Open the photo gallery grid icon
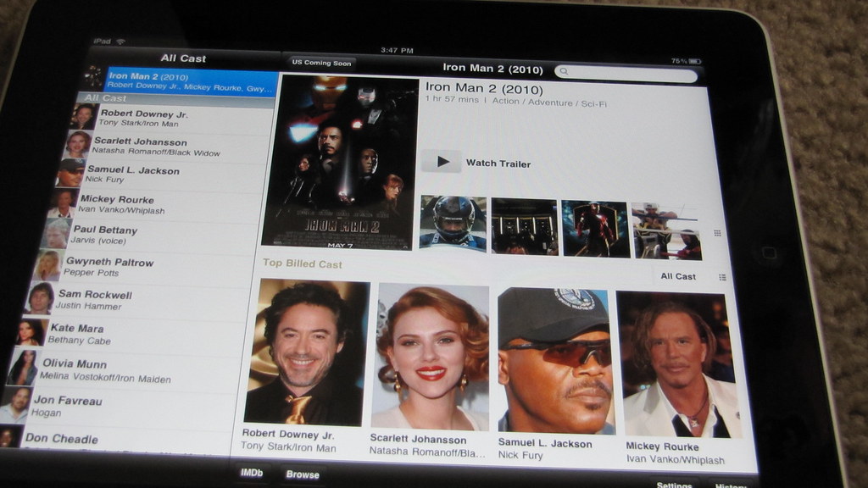Screen dimensions: 868x488 click(x=717, y=233)
